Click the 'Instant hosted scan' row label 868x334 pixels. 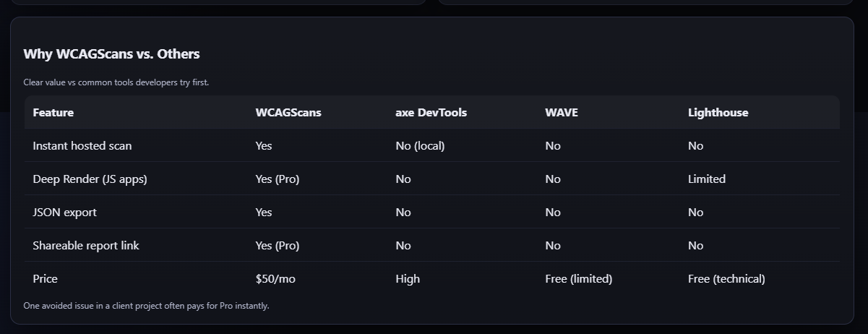click(82, 146)
